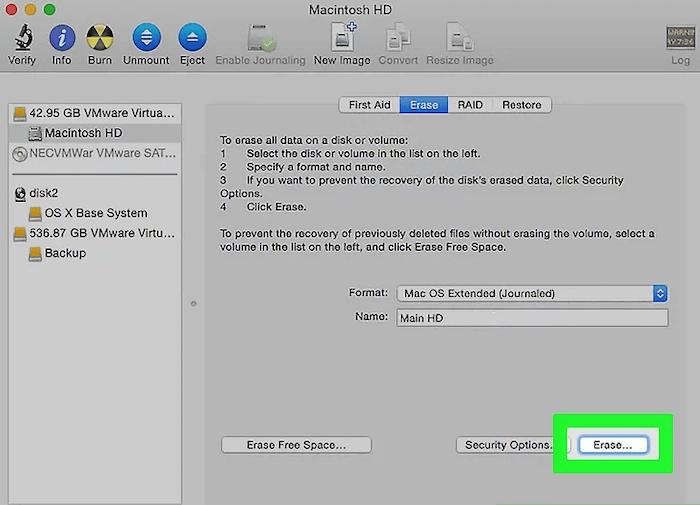Select disk2 in the sidebar
Screen dimensions: 700x505
pyautogui.click(x=95, y=193)
